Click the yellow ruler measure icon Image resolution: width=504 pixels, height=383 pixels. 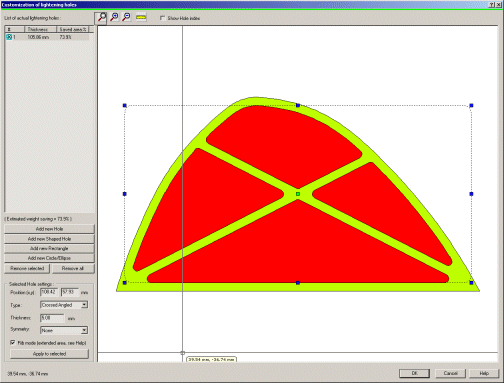pyautogui.click(x=141, y=17)
